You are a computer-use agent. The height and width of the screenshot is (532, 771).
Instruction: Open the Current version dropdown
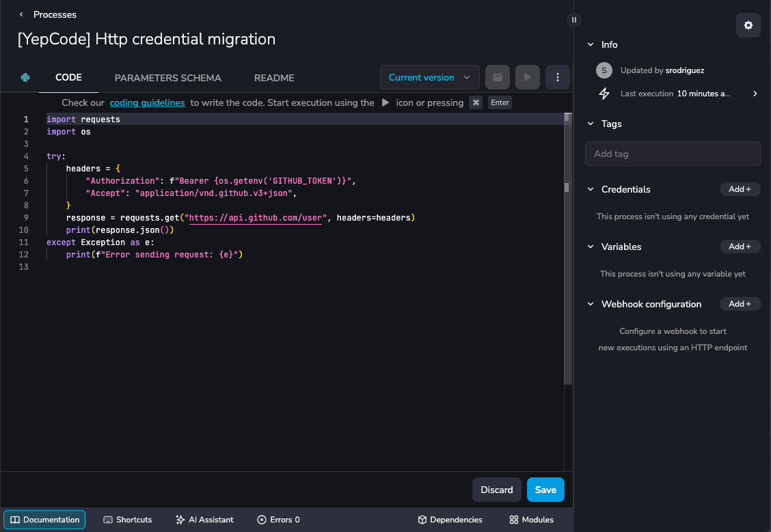click(x=429, y=77)
